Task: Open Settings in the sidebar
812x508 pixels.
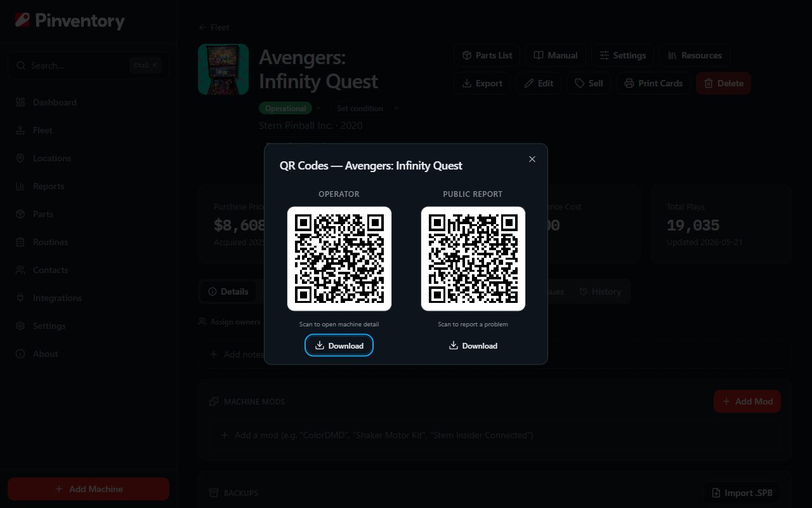Action: click(x=88, y=326)
